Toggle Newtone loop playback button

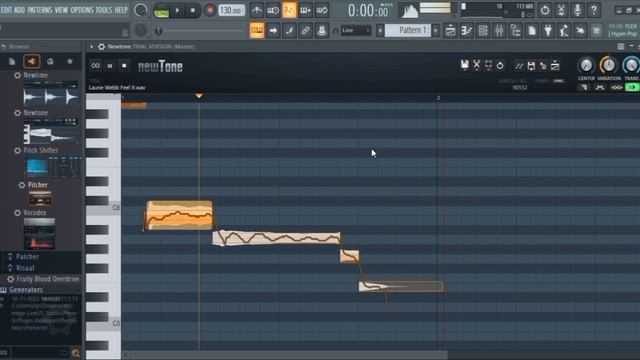(96, 66)
